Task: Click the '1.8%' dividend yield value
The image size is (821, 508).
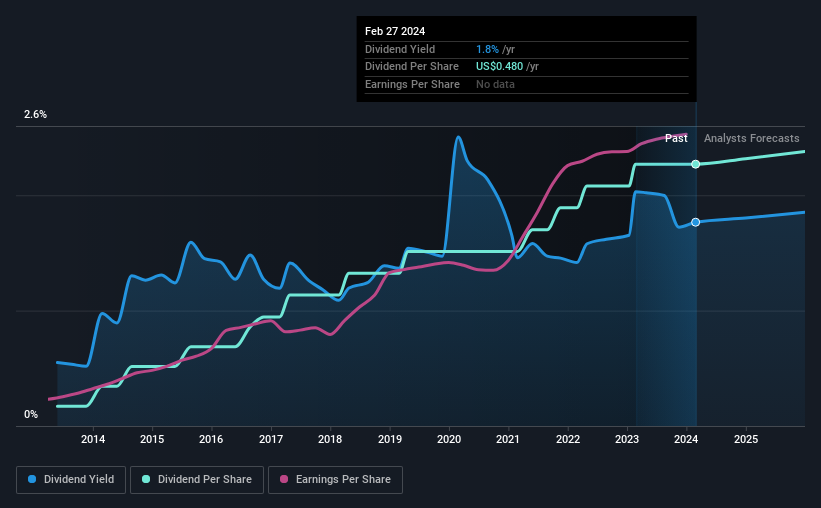Action: coord(487,49)
